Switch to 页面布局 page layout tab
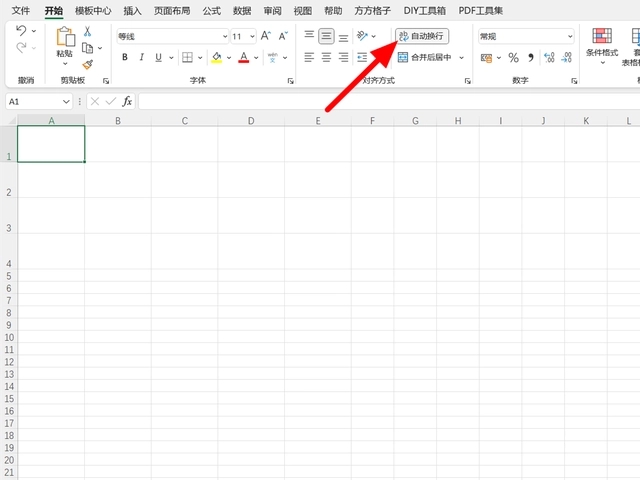This screenshot has height=480, width=640. 172,11
